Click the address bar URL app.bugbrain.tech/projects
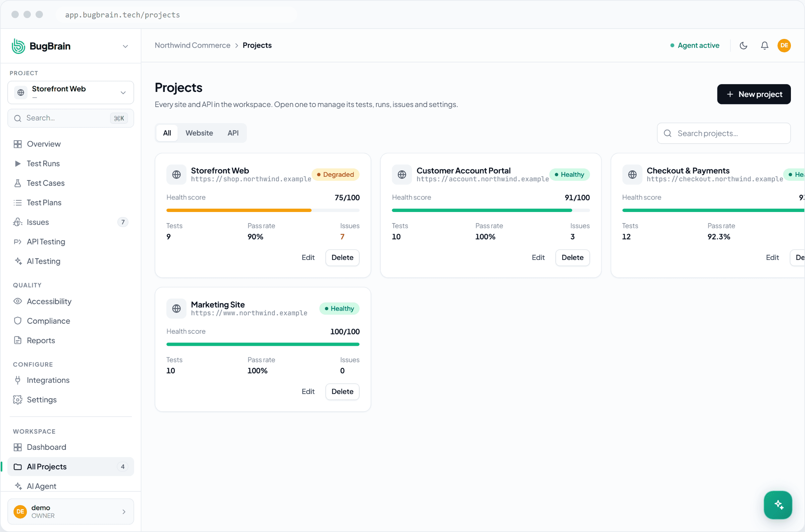The image size is (805, 532). (122, 14)
